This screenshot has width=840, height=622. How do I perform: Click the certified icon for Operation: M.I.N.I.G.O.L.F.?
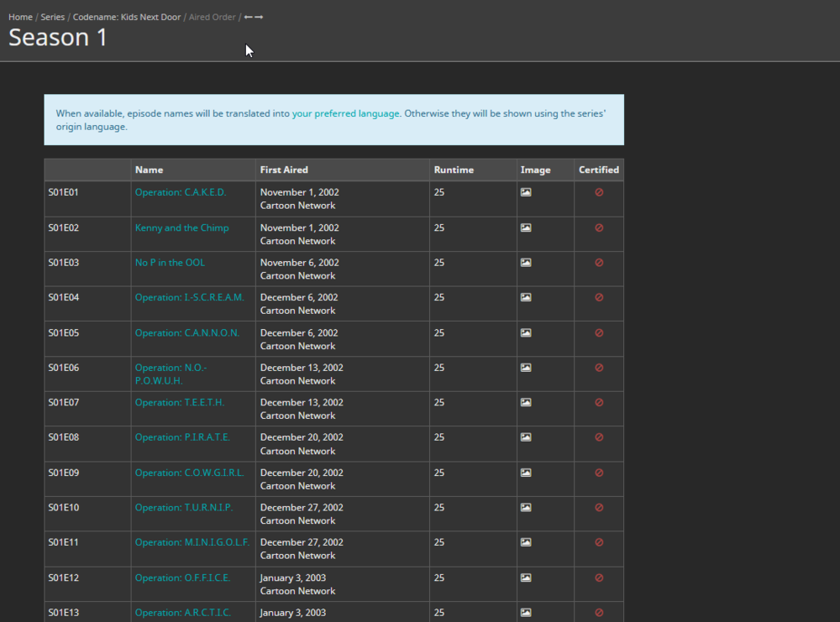click(598, 542)
